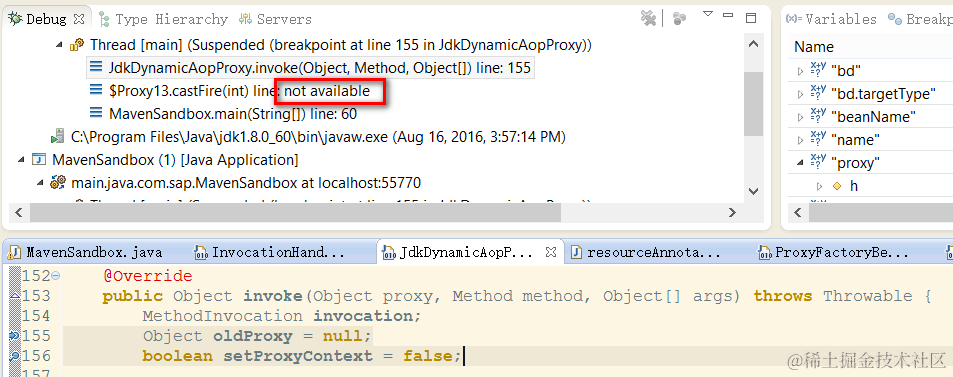
Task: Fold the method at line 152
Action: coord(56,276)
